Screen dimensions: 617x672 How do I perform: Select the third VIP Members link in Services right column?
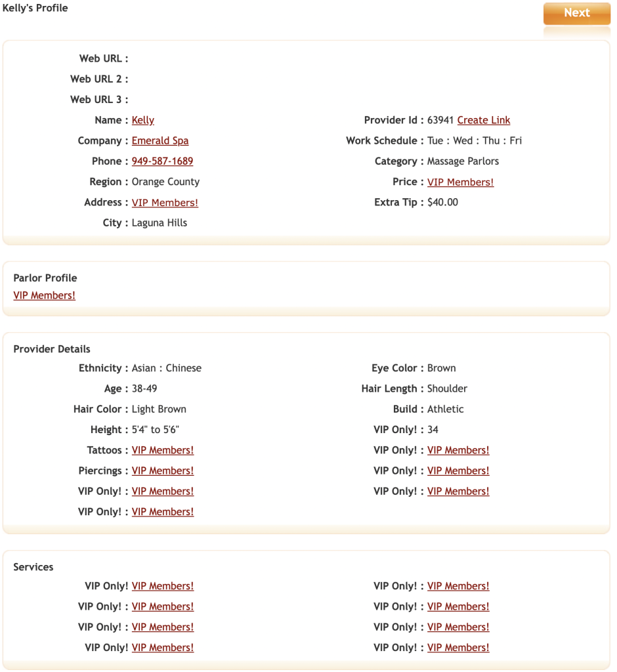[x=458, y=627]
